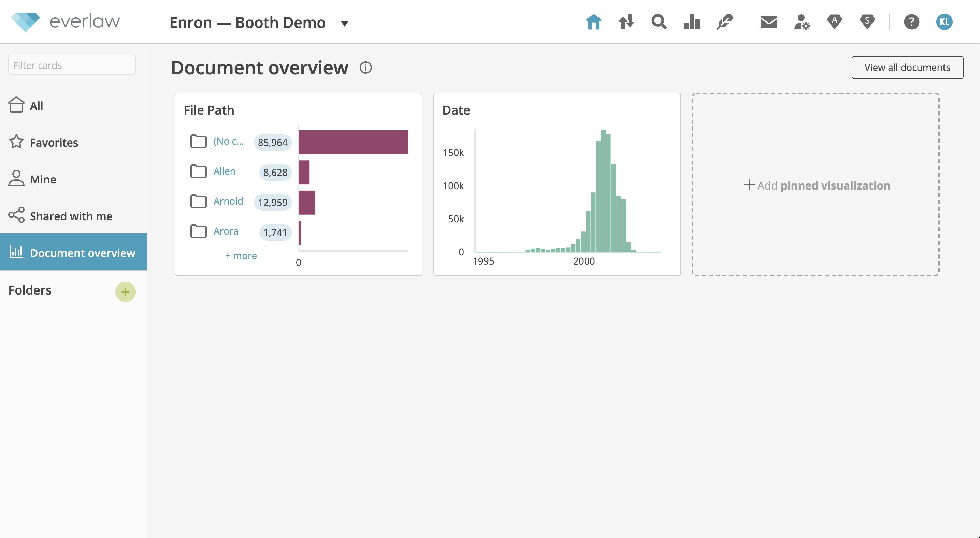This screenshot has height=538, width=980.
Task: Click the folder icon for Arora
Action: pyautogui.click(x=198, y=231)
